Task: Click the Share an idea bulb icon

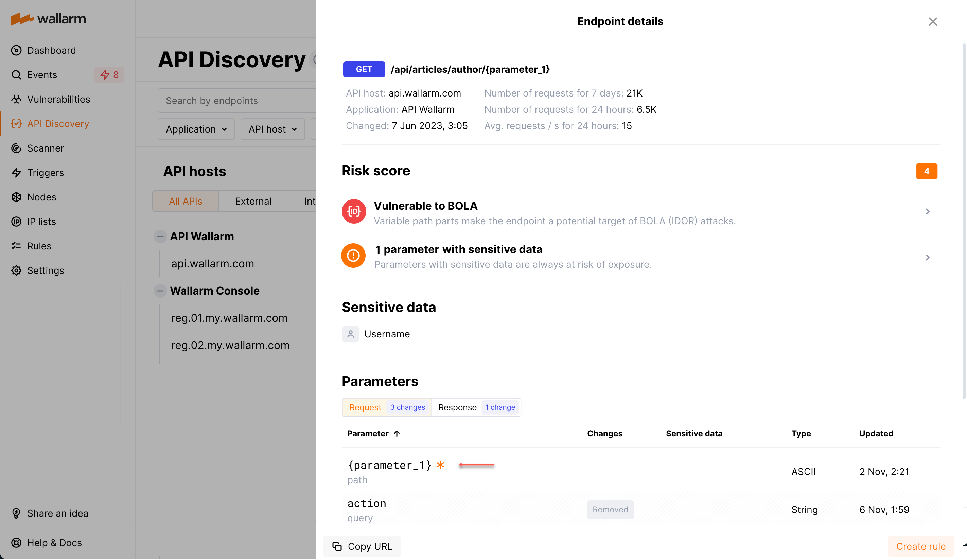Action: tap(16, 513)
